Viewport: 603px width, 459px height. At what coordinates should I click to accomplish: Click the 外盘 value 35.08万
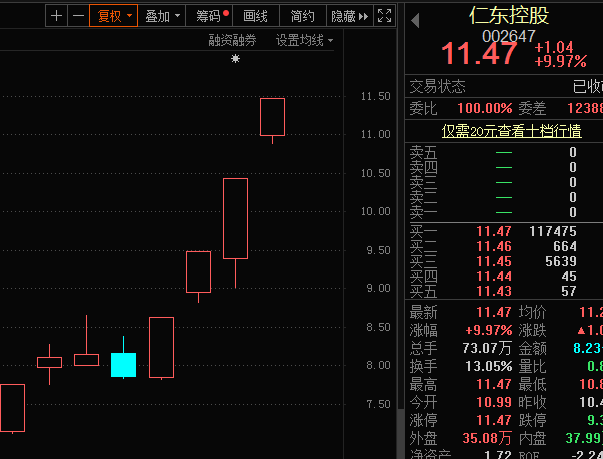click(x=487, y=438)
